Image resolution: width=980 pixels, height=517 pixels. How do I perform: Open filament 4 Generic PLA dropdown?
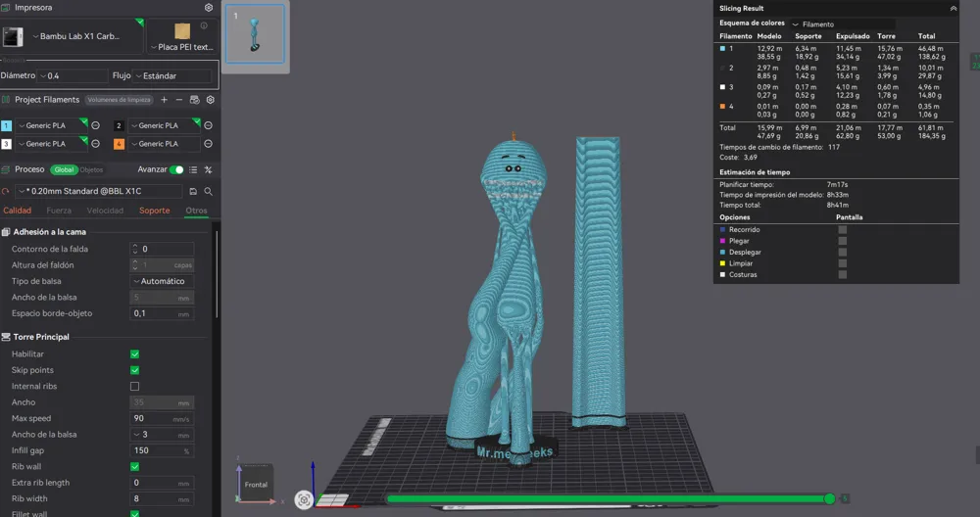click(164, 144)
